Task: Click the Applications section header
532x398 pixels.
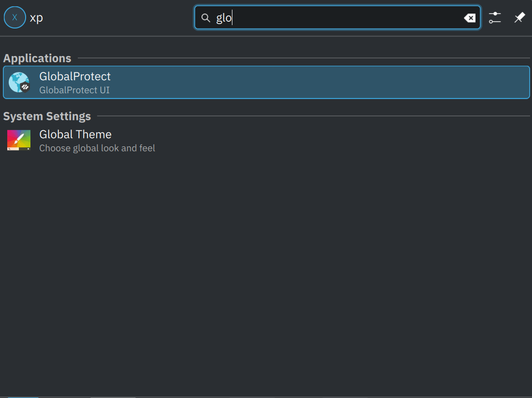Action: [x=37, y=58]
